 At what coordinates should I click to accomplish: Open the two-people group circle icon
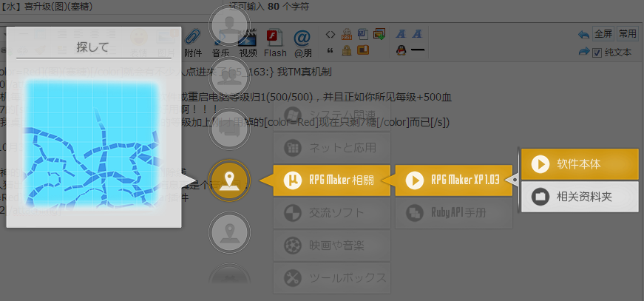(229, 77)
